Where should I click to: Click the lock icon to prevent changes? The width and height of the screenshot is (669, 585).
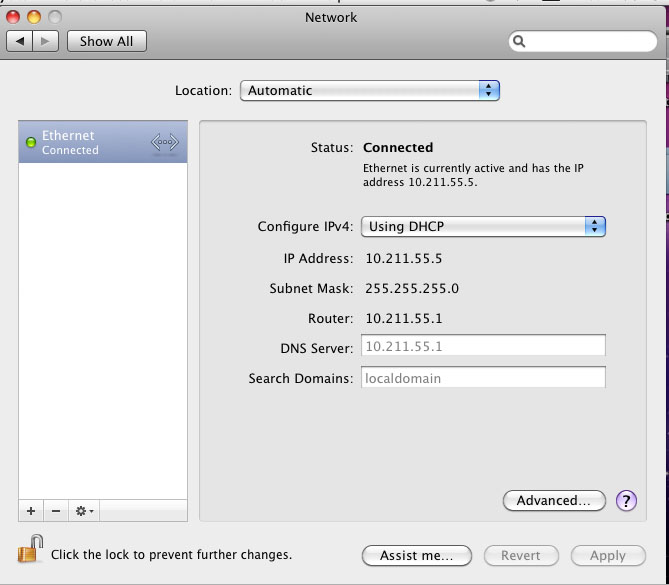[31, 549]
